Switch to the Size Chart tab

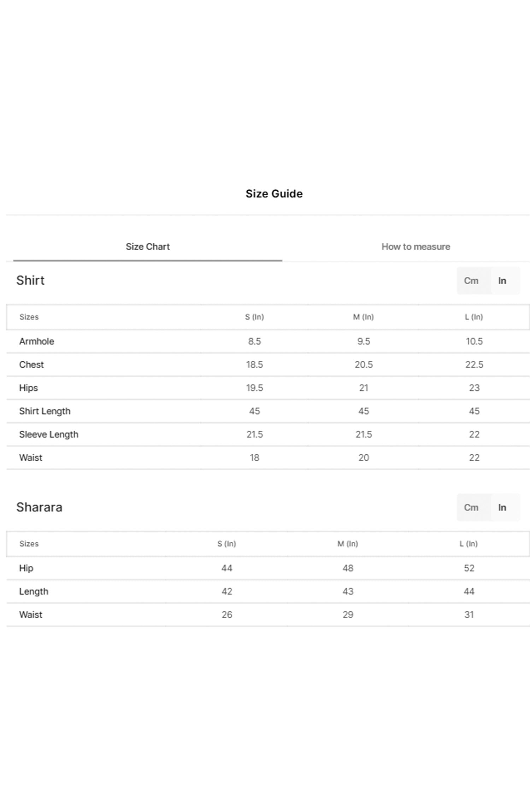tap(147, 246)
